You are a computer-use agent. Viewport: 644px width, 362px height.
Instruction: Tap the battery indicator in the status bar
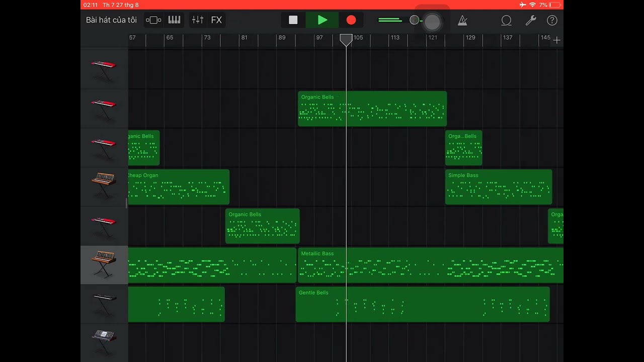coord(555,5)
